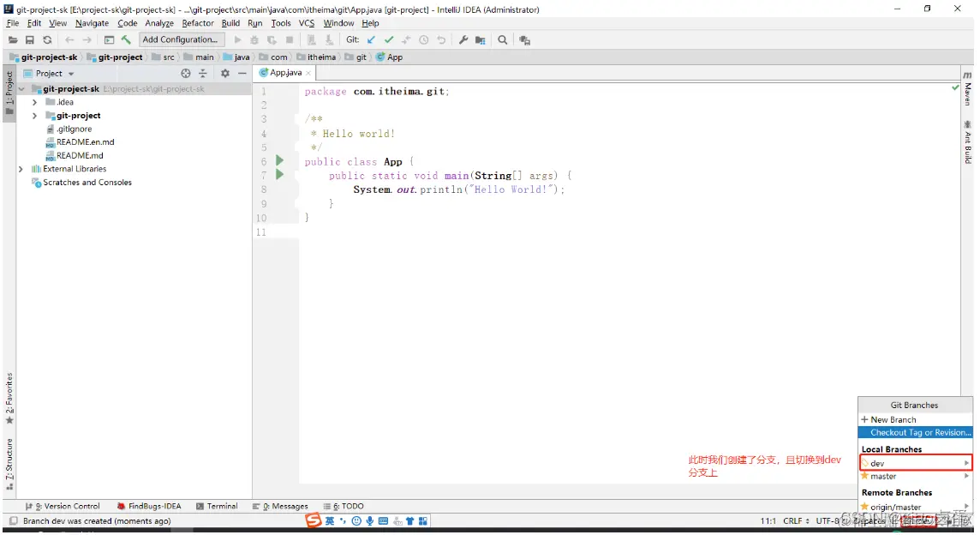This screenshot has width=980, height=535.
Task: Open CRLF line separator selector
Action: 796,520
